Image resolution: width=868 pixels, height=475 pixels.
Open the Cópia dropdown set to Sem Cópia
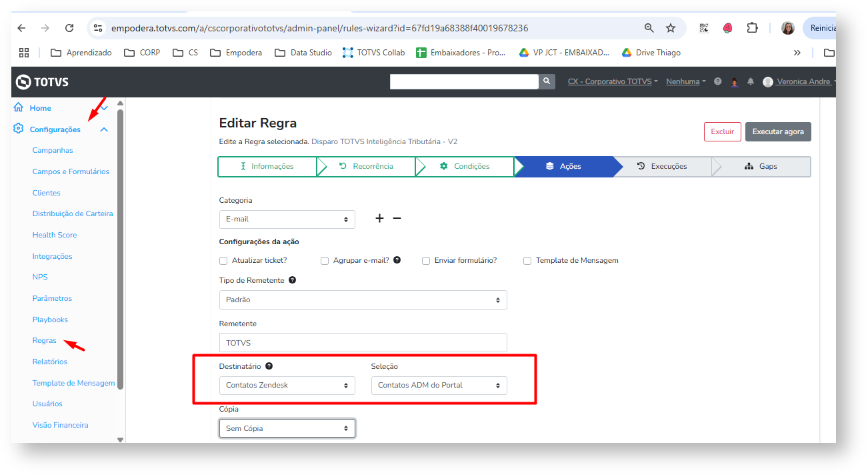(287, 428)
